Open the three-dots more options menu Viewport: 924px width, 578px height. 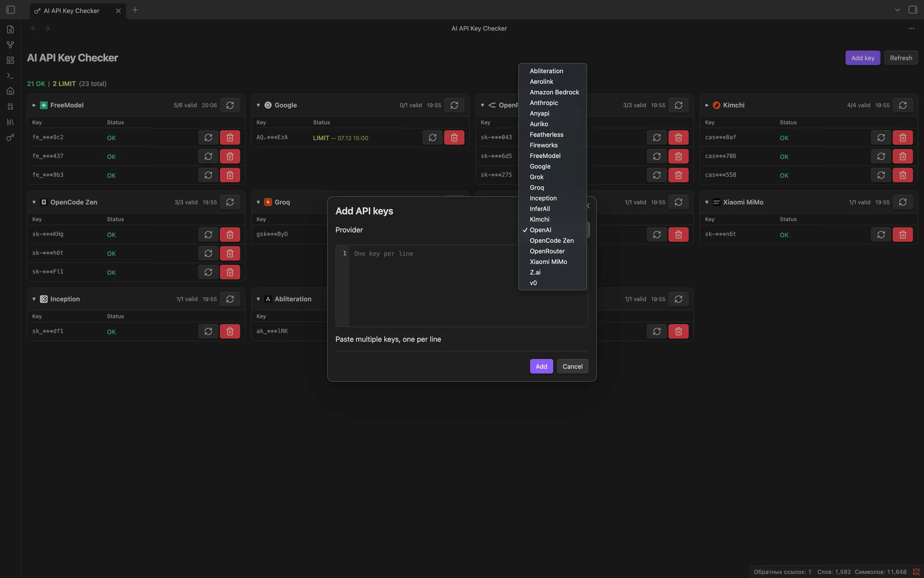point(911,28)
